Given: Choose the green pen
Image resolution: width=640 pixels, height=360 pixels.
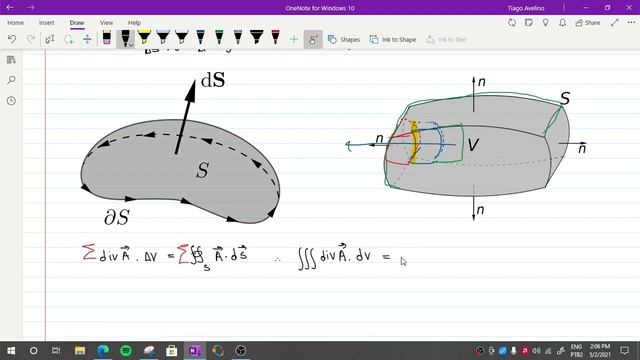Looking at the screenshot, I should point(219,38).
